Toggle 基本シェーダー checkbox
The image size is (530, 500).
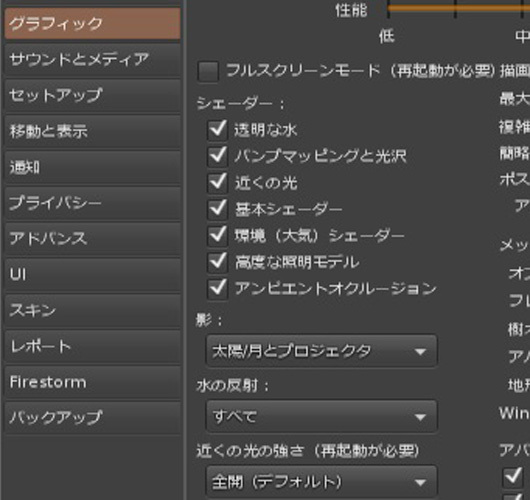click(x=217, y=209)
